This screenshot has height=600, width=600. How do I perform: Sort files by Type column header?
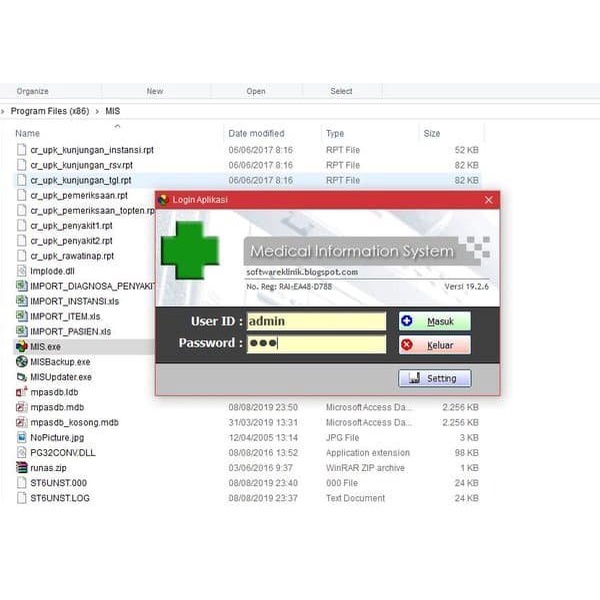(x=335, y=134)
